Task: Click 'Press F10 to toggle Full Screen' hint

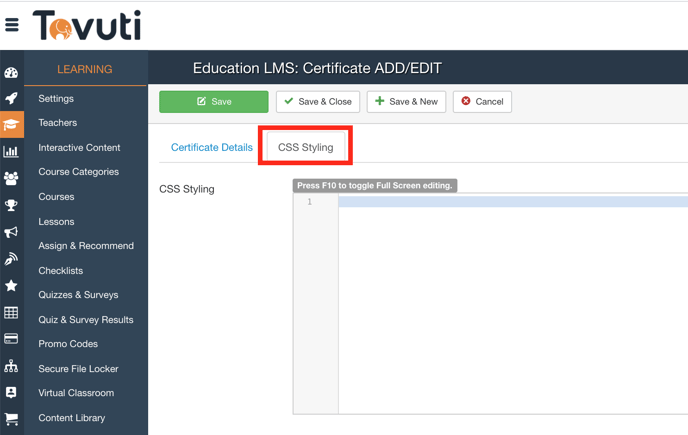Action: (375, 186)
